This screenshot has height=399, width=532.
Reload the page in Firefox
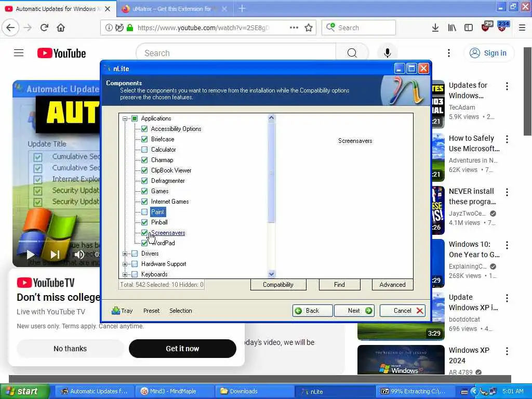coord(44,28)
